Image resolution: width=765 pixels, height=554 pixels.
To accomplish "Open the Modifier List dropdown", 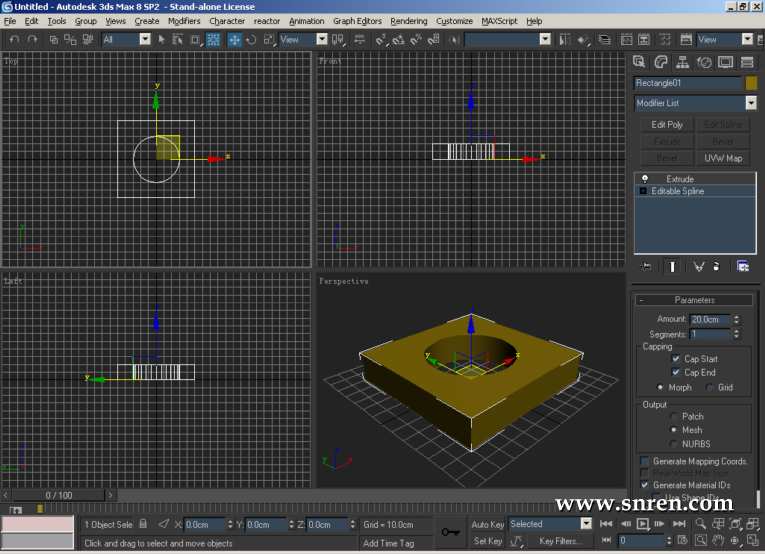I will point(751,103).
